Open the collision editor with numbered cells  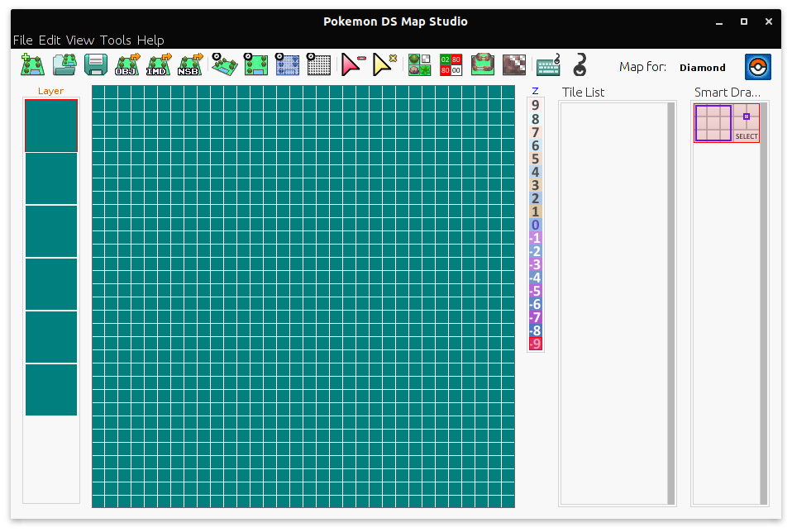point(451,65)
